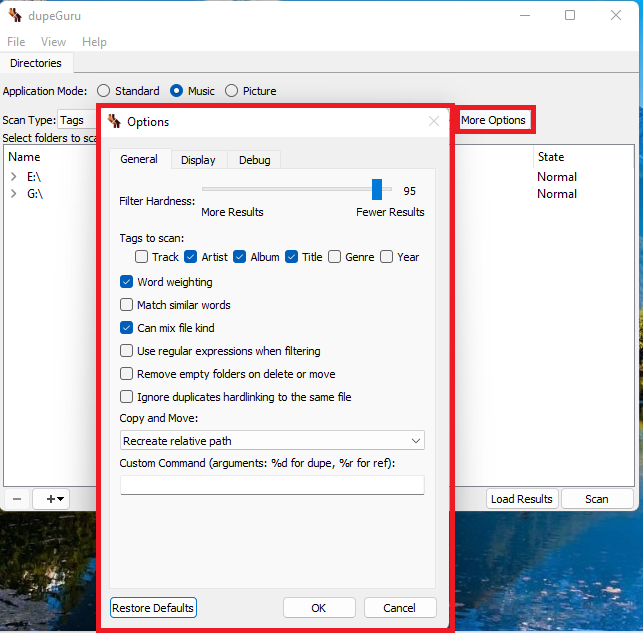Open the Recreate relative path dropdown
This screenshot has height=633, width=643.
[x=272, y=441]
